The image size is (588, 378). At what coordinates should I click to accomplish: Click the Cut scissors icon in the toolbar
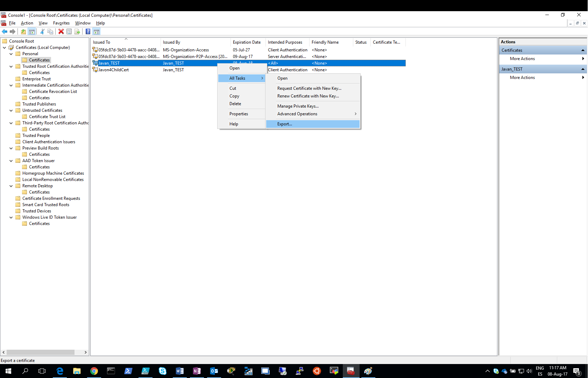coord(42,31)
